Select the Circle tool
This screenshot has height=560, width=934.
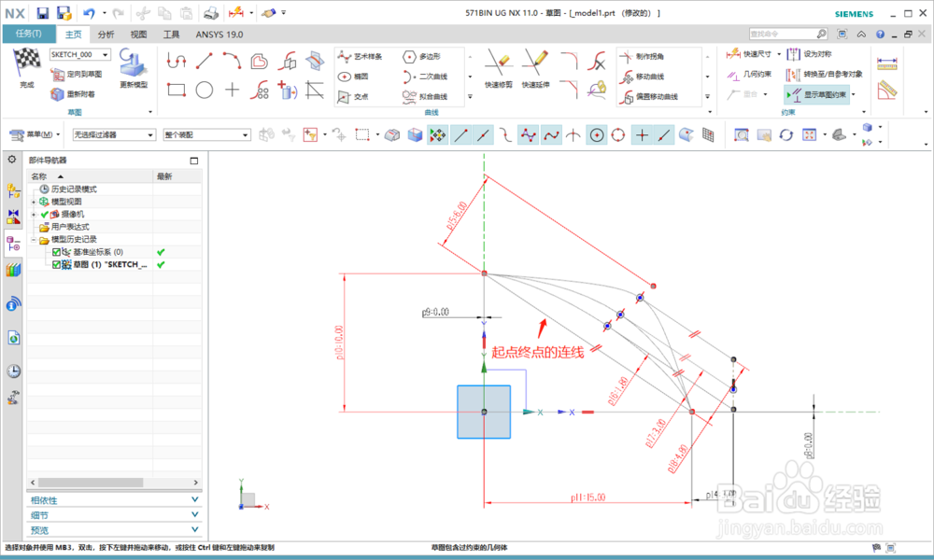[205, 90]
